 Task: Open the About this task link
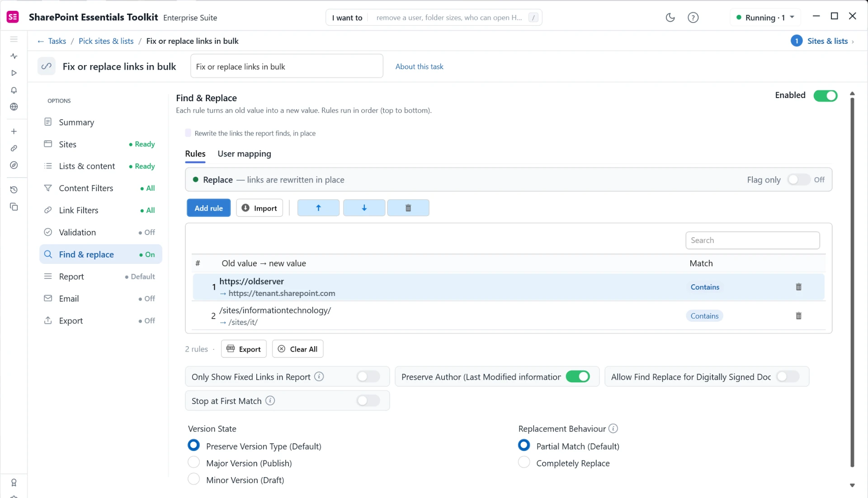(419, 66)
